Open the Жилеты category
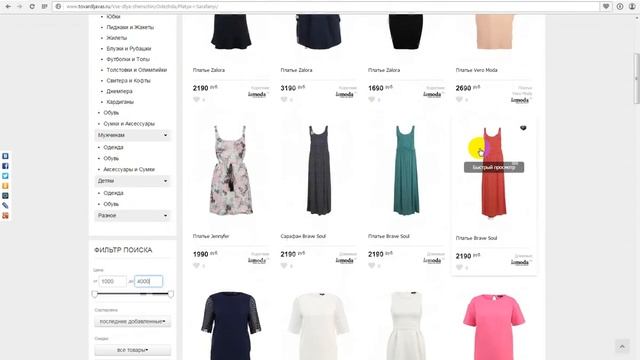640x360 pixels. point(116,38)
